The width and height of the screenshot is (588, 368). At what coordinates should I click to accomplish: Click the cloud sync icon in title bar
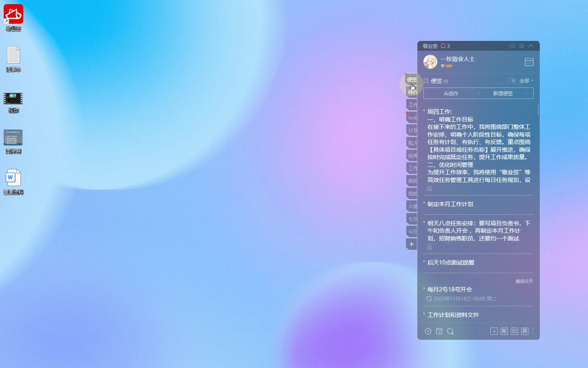[512, 46]
